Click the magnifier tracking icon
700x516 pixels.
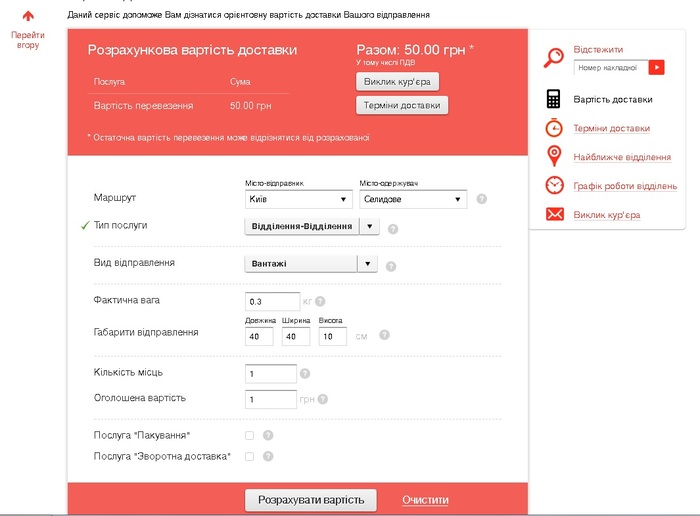(x=553, y=58)
